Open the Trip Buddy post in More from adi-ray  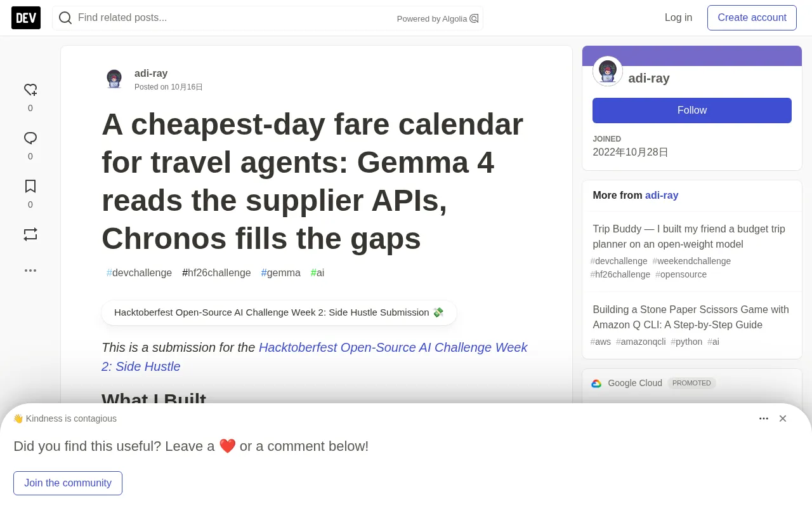pos(689,236)
